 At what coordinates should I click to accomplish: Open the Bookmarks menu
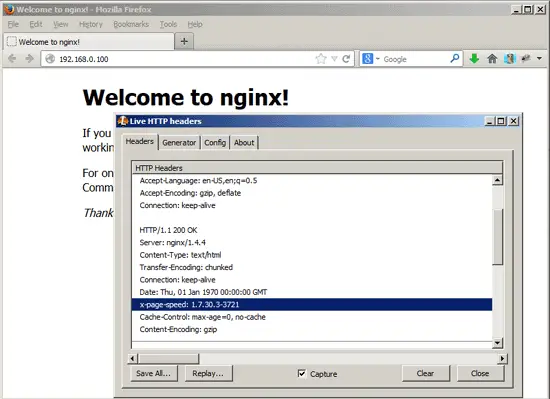point(131,24)
